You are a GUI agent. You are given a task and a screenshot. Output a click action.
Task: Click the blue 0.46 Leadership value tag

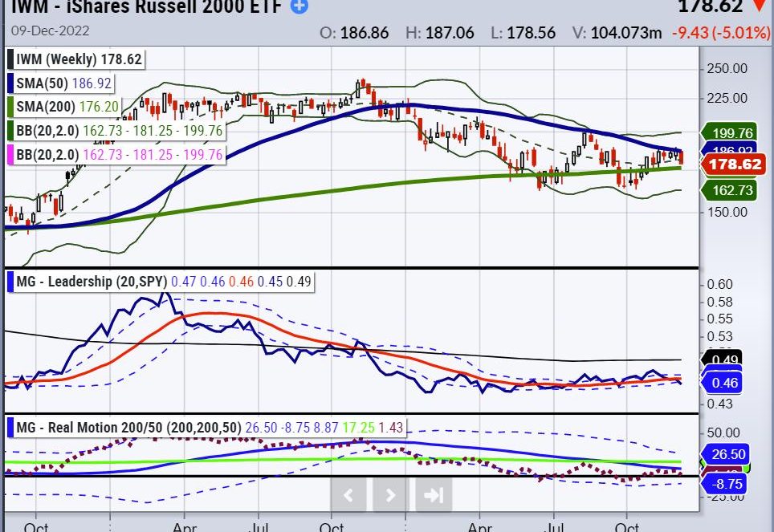pos(722,383)
